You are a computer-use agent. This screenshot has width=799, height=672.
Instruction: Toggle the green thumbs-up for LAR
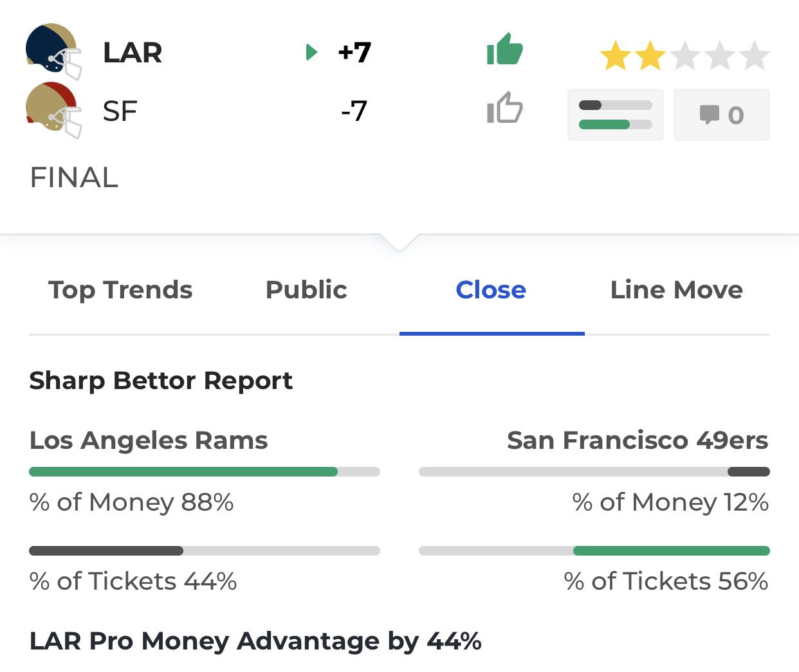[x=505, y=50]
